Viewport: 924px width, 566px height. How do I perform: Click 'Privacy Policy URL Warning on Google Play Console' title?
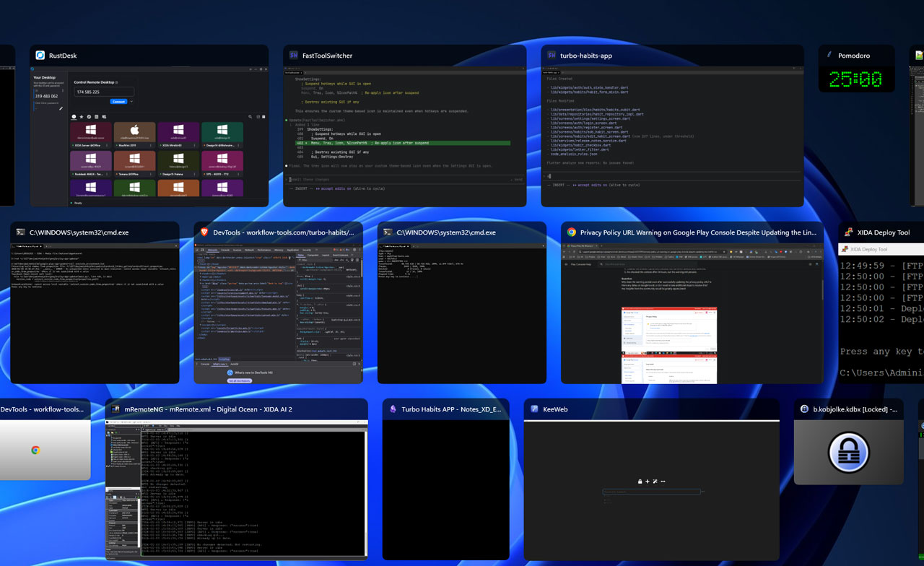pos(698,232)
